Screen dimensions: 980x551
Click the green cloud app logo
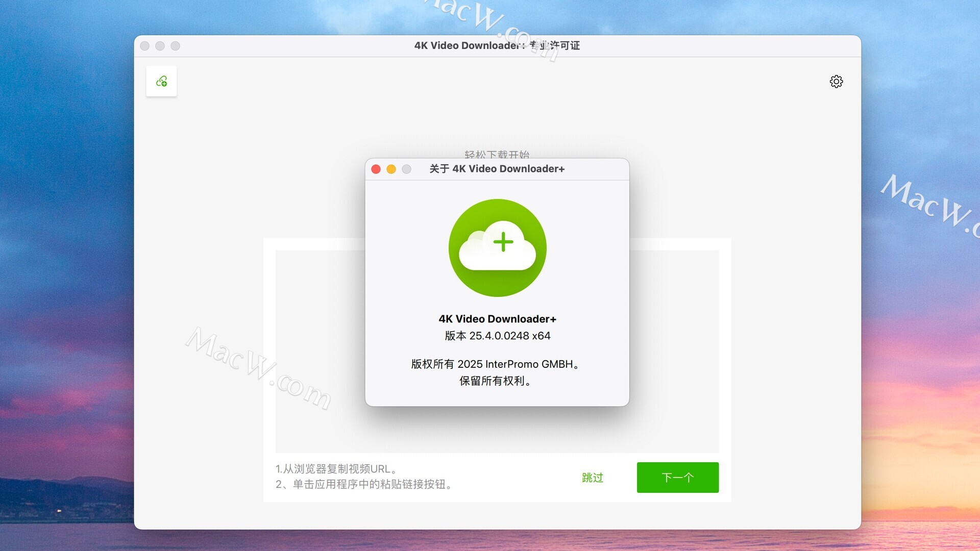coord(497,248)
